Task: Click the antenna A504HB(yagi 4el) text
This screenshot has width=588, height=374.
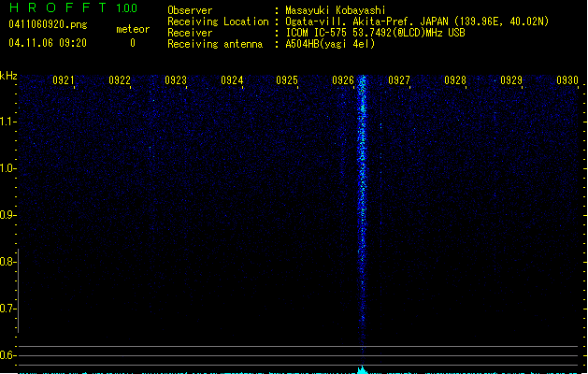Action: pos(330,44)
